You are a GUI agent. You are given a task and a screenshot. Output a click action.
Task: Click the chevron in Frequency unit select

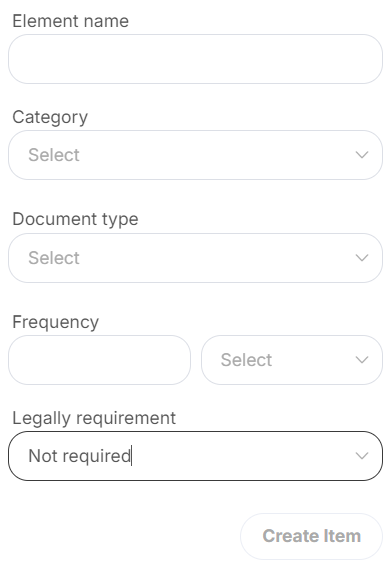361,360
